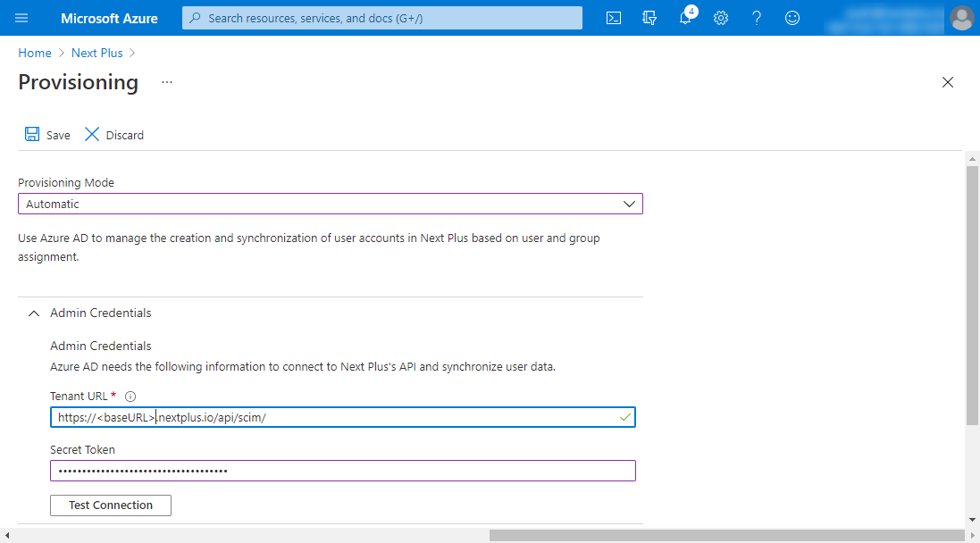Open the notifications bell
Viewport: 980px width, 543px height.
(685, 18)
